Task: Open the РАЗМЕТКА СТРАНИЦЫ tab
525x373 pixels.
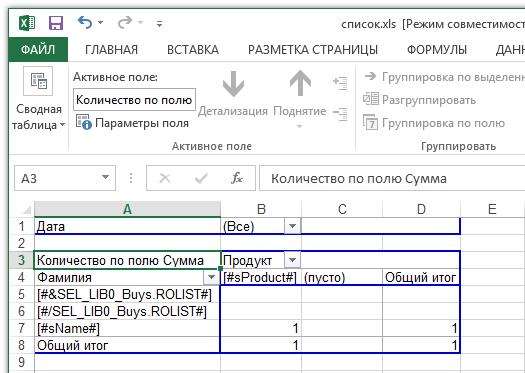Action: [313, 50]
